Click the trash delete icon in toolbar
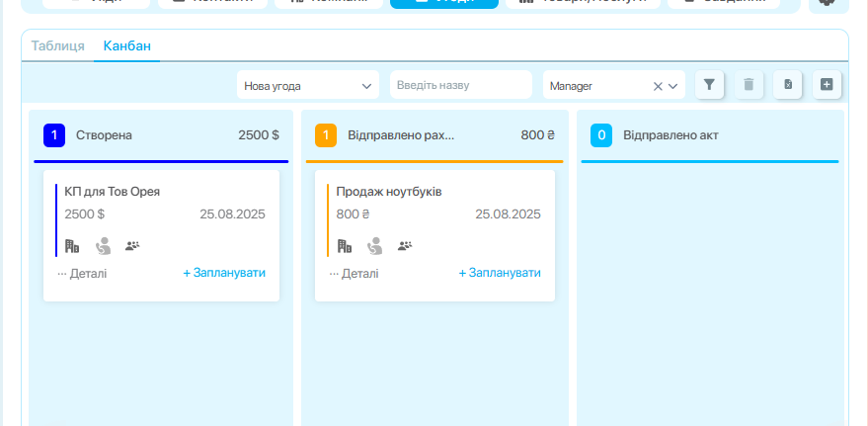868x426 pixels. (749, 85)
